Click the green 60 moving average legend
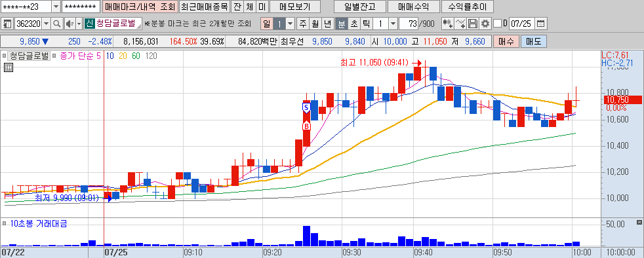The width and height of the screenshot is (644, 258). pyautogui.click(x=136, y=56)
